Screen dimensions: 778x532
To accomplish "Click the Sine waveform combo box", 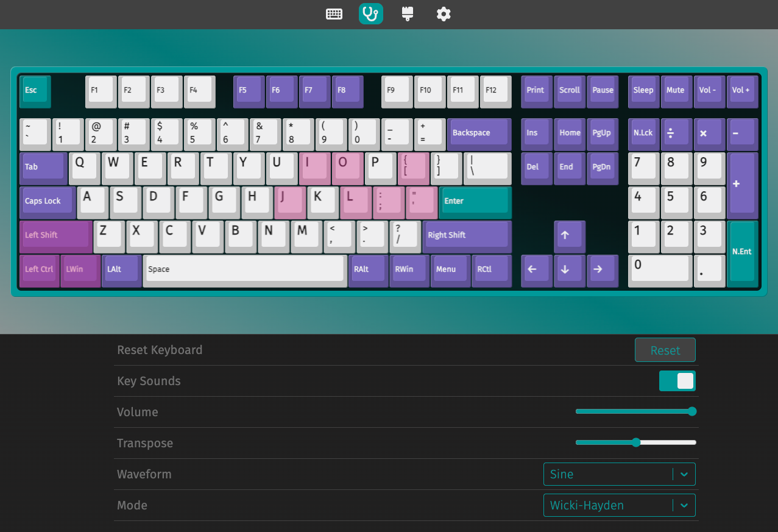I will pyautogui.click(x=607, y=474).
